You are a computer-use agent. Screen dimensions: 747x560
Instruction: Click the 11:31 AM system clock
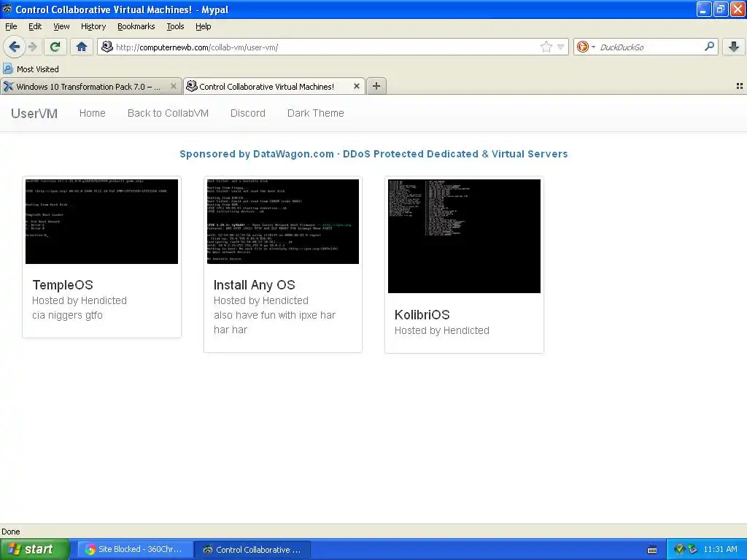720,549
